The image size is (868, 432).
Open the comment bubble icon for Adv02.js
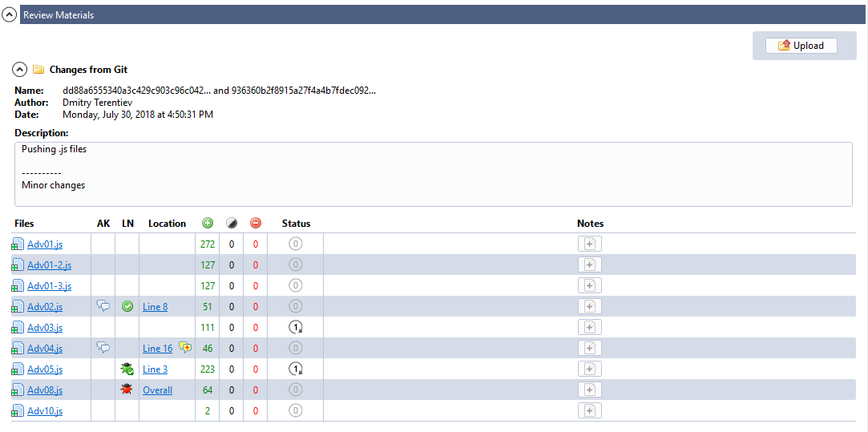tap(103, 306)
